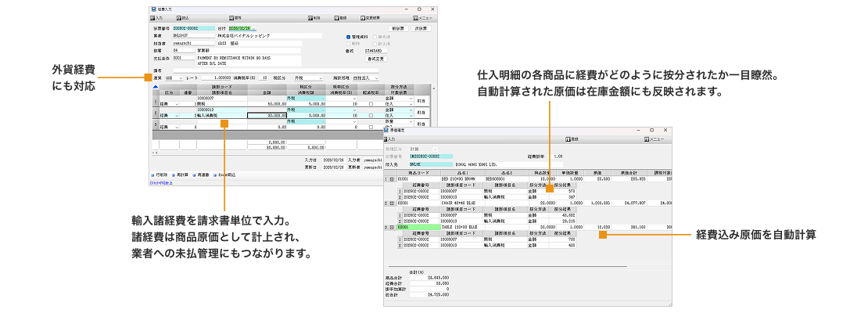Open the 税区分 dropdown showing 外税
This screenshot has height=313, width=868.
[x=323, y=78]
